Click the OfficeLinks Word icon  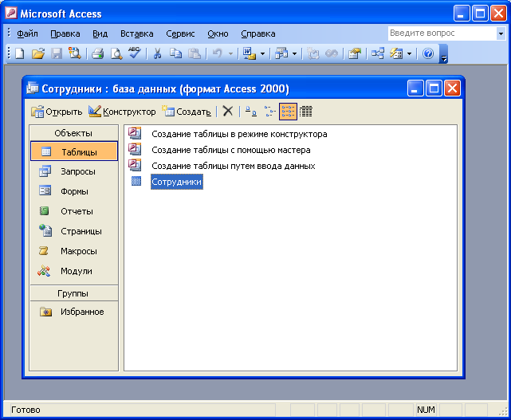tap(250, 53)
